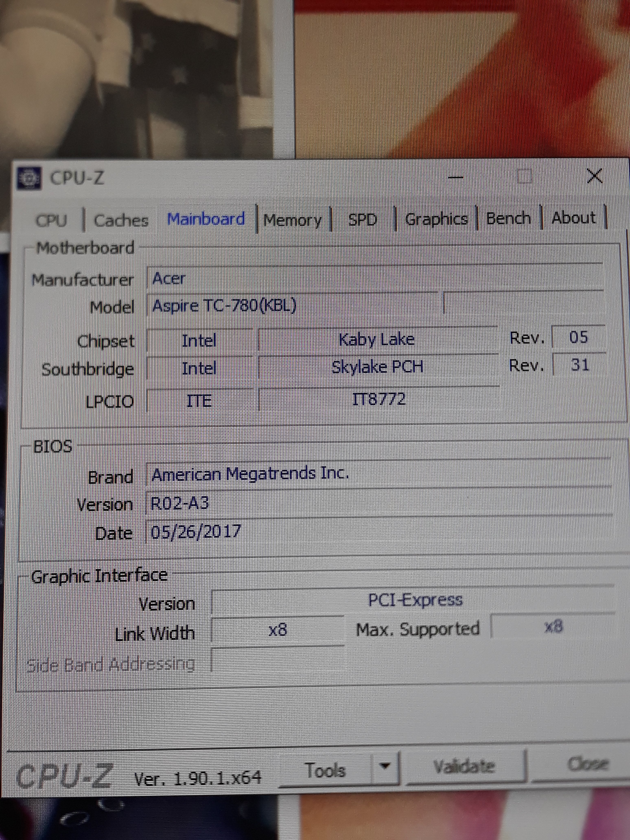Switch to the Bench tab
The height and width of the screenshot is (840, 630).
click(508, 218)
